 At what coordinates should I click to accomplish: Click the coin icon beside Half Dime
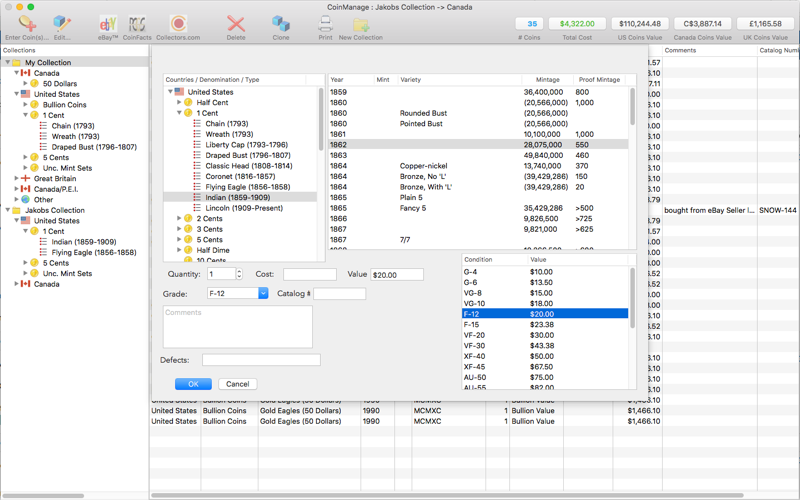pos(188,250)
